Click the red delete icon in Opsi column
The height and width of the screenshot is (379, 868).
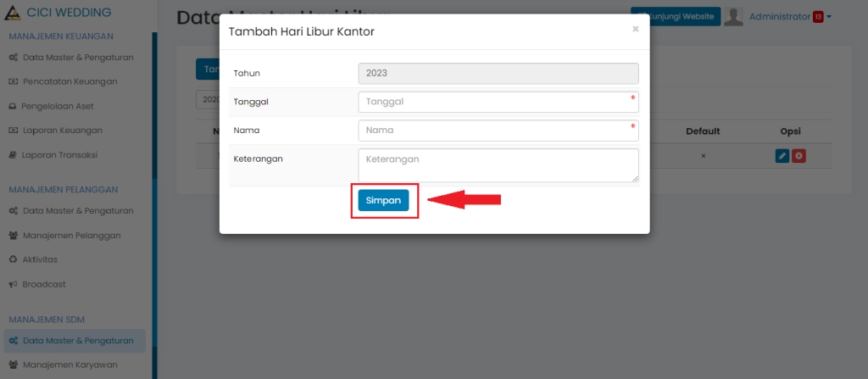pyautogui.click(x=798, y=156)
